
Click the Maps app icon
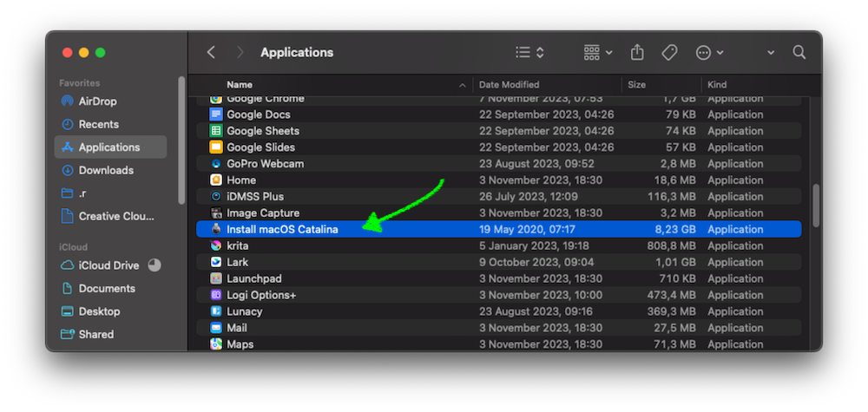[x=216, y=344]
